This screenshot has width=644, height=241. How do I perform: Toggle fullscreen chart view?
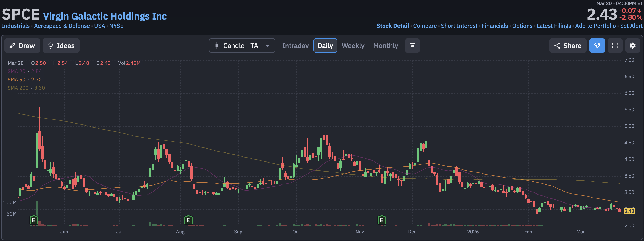click(x=615, y=46)
